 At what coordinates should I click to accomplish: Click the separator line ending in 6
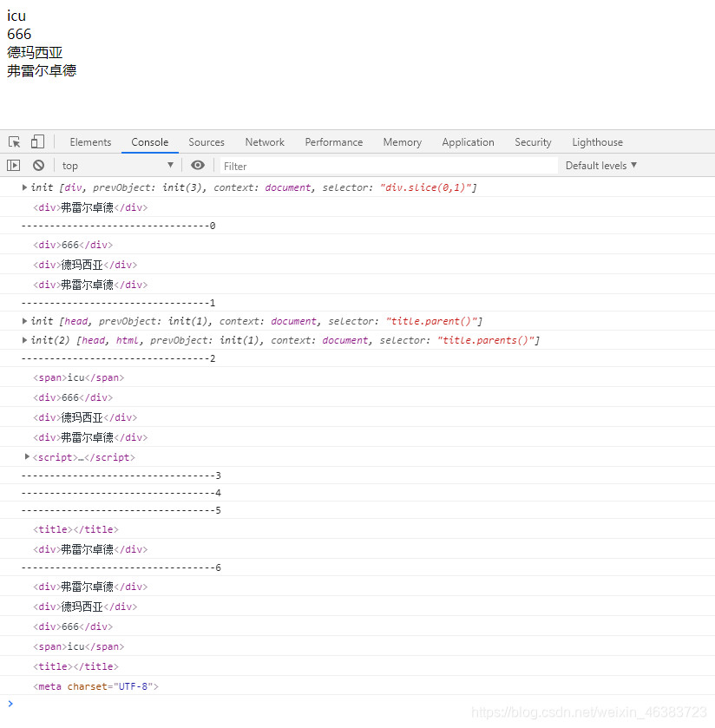click(x=121, y=567)
